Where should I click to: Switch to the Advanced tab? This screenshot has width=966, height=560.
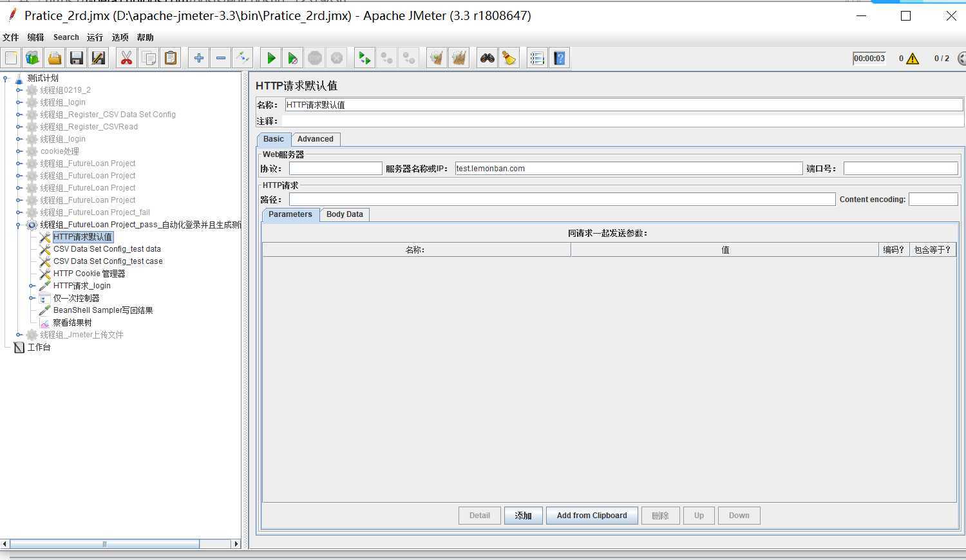pyautogui.click(x=315, y=139)
